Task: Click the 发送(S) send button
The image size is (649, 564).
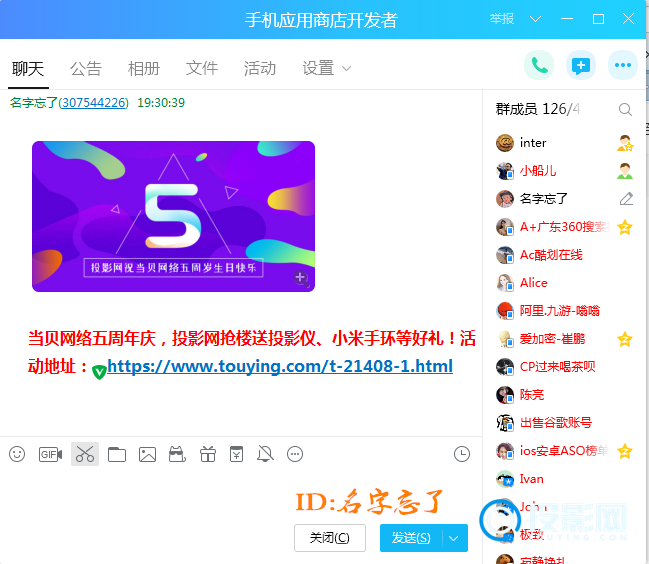Action: [x=411, y=538]
